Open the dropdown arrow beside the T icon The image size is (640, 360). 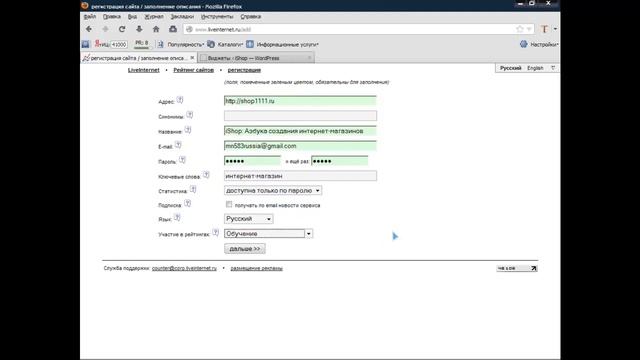(x=555, y=29)
